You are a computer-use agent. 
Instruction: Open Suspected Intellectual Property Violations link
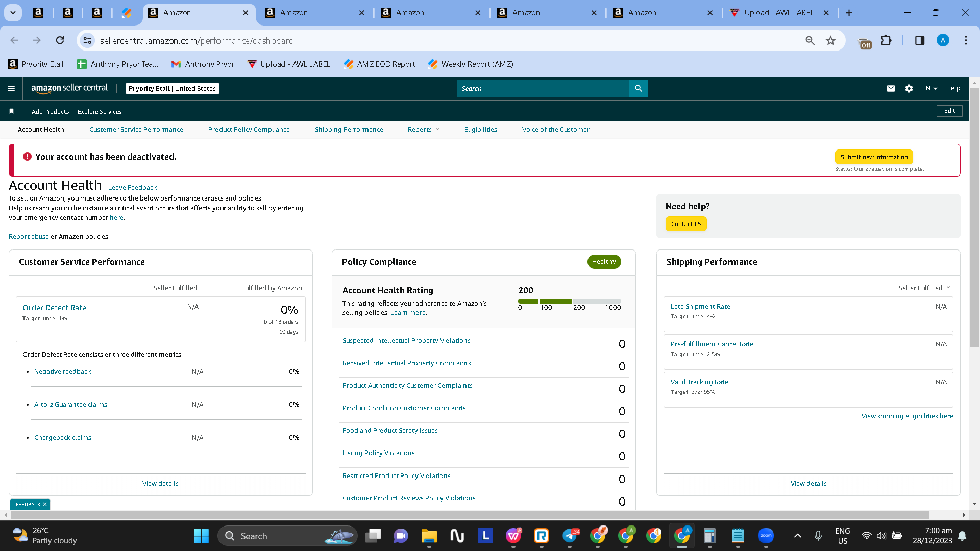pyautogui.click(x=406, y=341)
